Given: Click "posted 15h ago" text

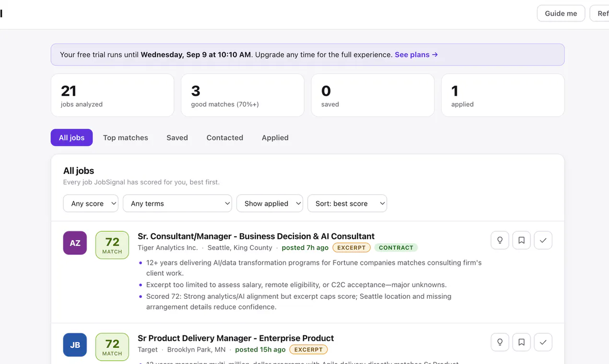Looking at the screenshot, I should (x=260, y=350).
